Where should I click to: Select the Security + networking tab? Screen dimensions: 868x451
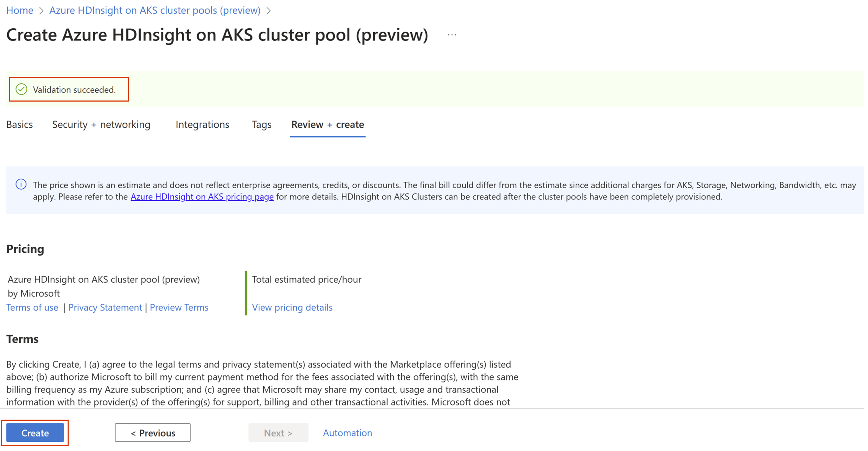[x=101, y=125]
